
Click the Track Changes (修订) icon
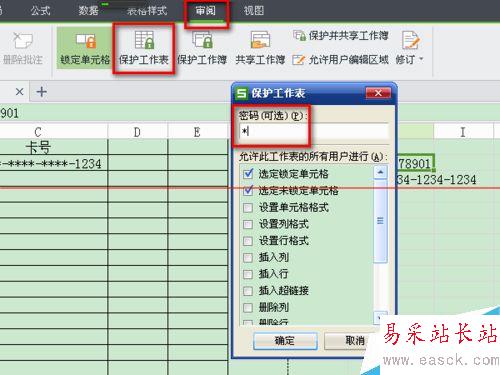410,41
